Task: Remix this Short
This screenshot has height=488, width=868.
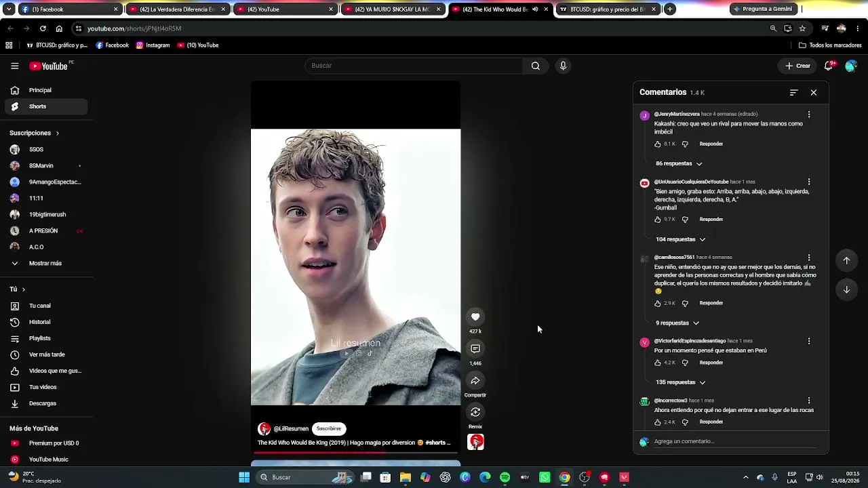Action: (475, 412)
